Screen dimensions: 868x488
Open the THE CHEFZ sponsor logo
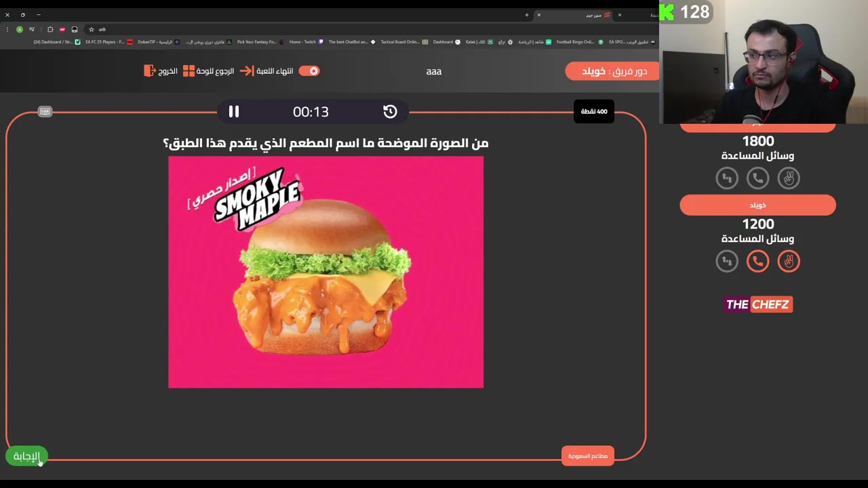point(757,304)
